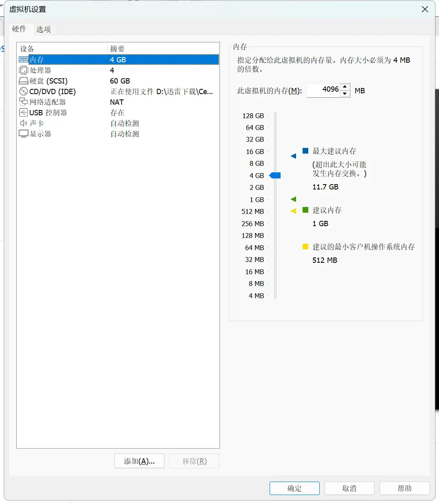Click the yellow square legend for minimum guest memory
This screenshot has width=439, height=504.
305,246
